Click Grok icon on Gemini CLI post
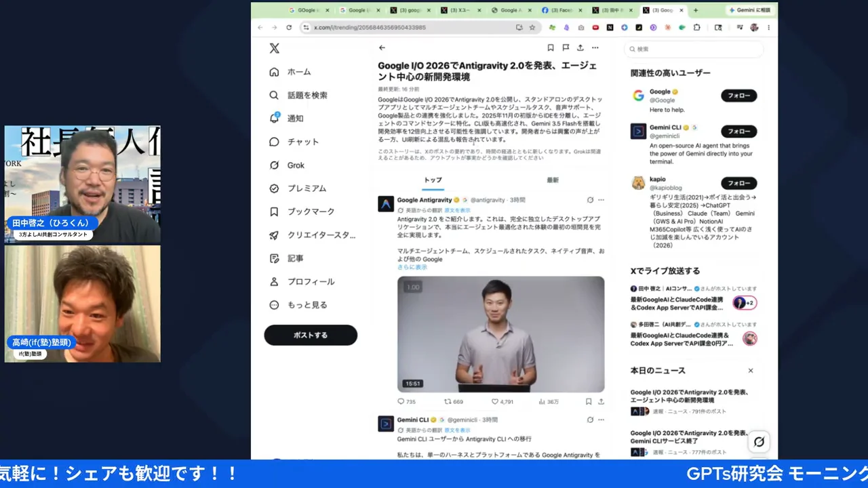The height and width of the screenshot is (488, 868). pos(590,420)
